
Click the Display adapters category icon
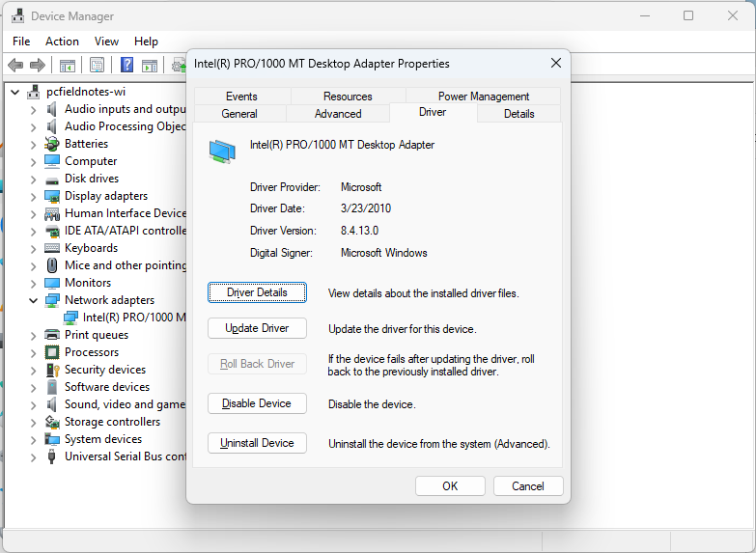[x=51, y=196]
